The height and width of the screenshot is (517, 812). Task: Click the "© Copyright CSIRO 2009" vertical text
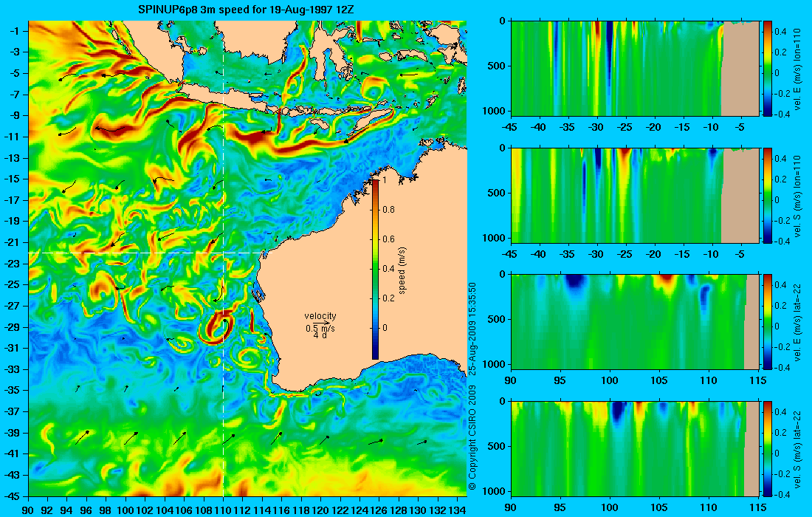pyautogui.click(x=472, y=438)
